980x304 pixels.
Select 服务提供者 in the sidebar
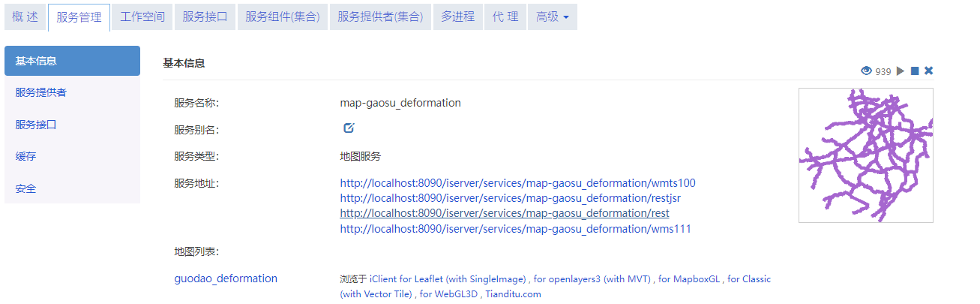(72, 92)
